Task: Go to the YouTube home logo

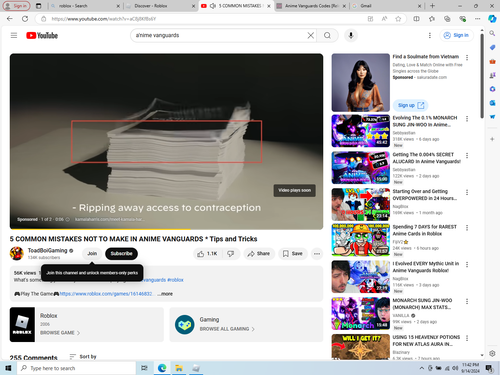Action: click(42, 35)
